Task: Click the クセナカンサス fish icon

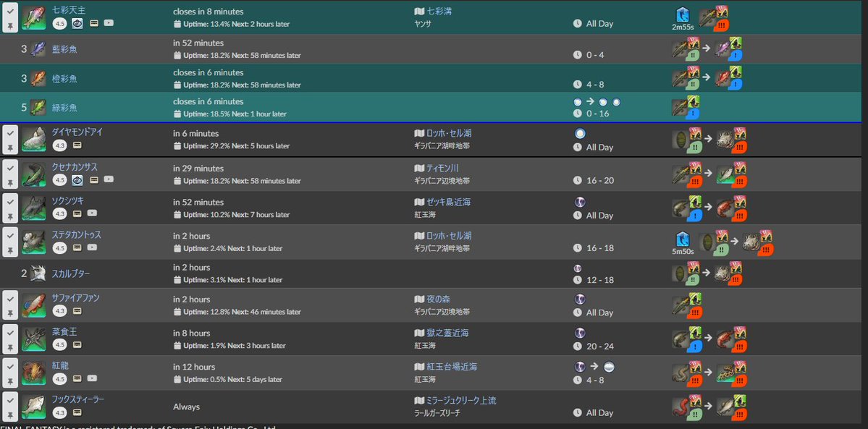Action: click(34, 174)
